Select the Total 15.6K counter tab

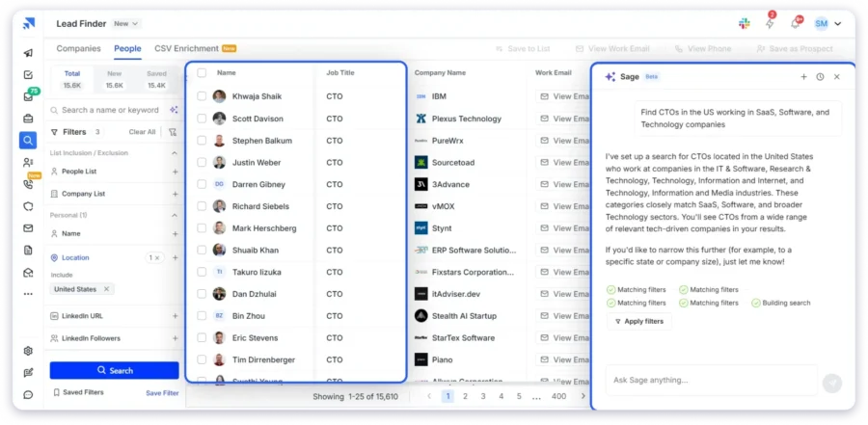72,80
